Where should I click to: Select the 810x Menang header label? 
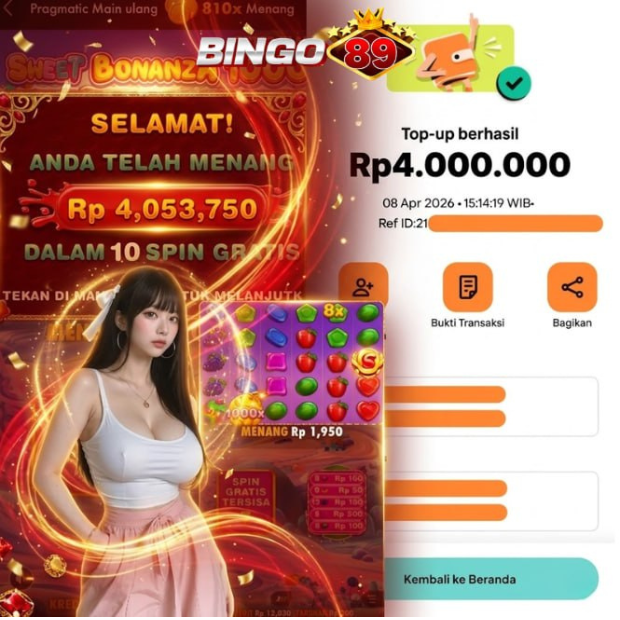pos(248,9)
